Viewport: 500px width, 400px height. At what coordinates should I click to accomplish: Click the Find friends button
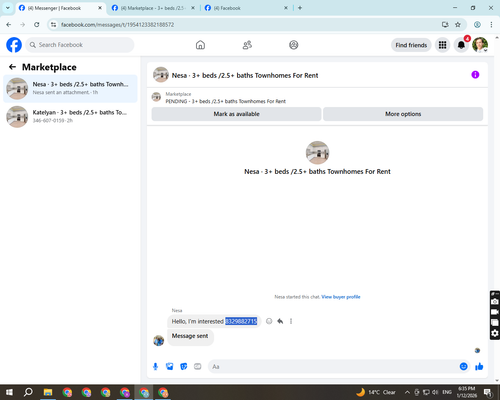pyautogui.click(x=411, y=45)
